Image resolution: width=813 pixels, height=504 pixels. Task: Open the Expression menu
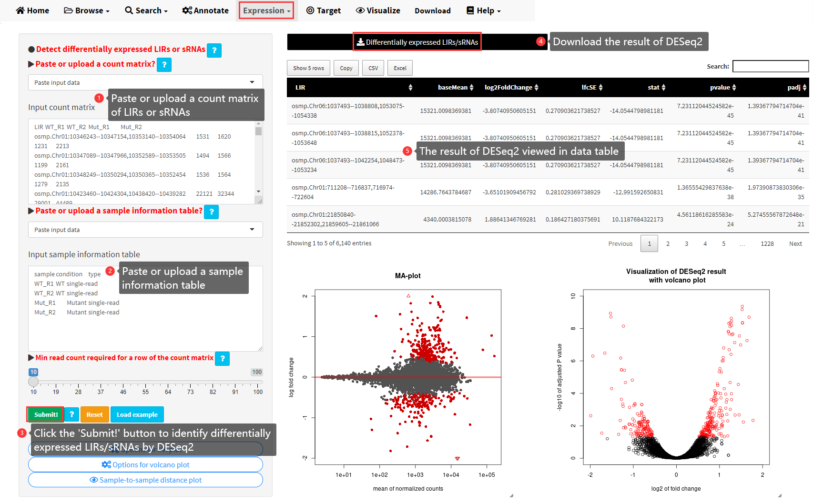click(x=266, y=10)
